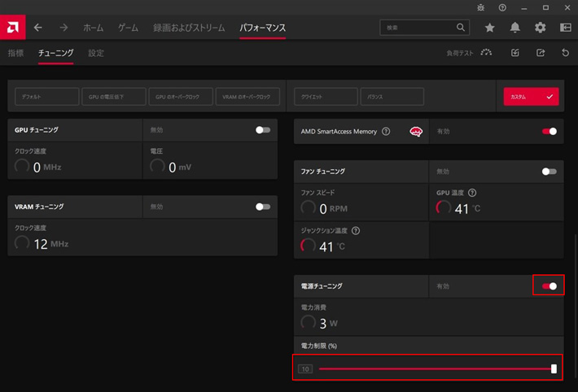
Task: Switch to the 指標 sub-tab
Action: coord(15,53)
